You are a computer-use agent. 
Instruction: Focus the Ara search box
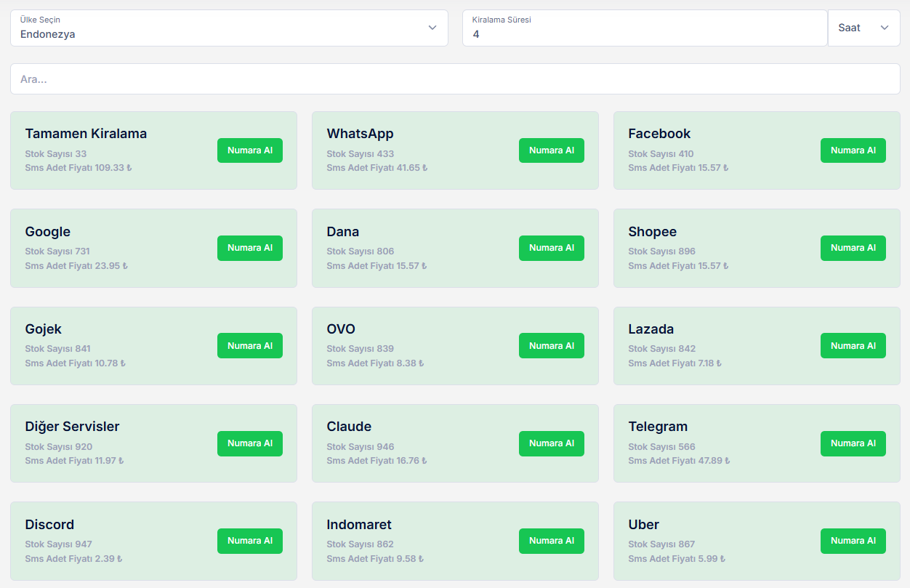tap(455, 79)
